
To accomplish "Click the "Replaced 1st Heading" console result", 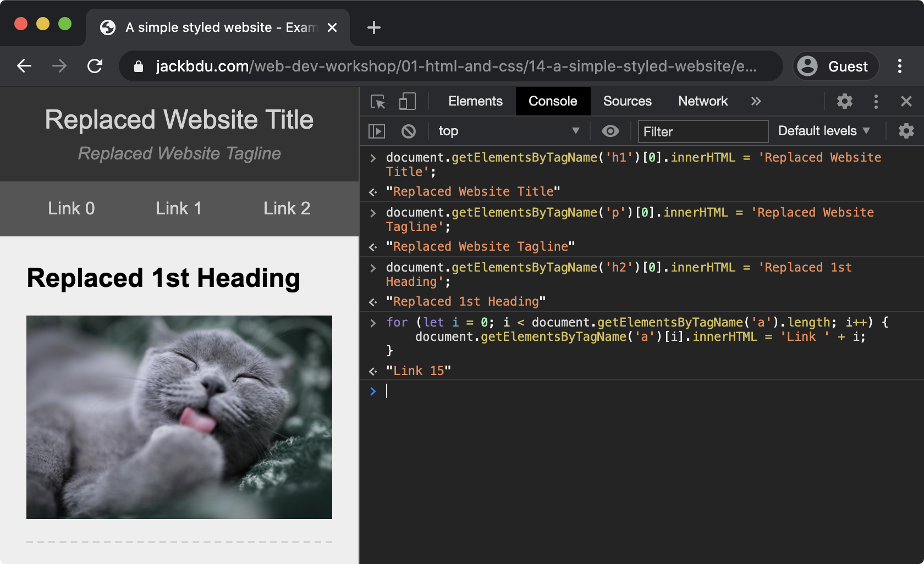I will [466, 302].
